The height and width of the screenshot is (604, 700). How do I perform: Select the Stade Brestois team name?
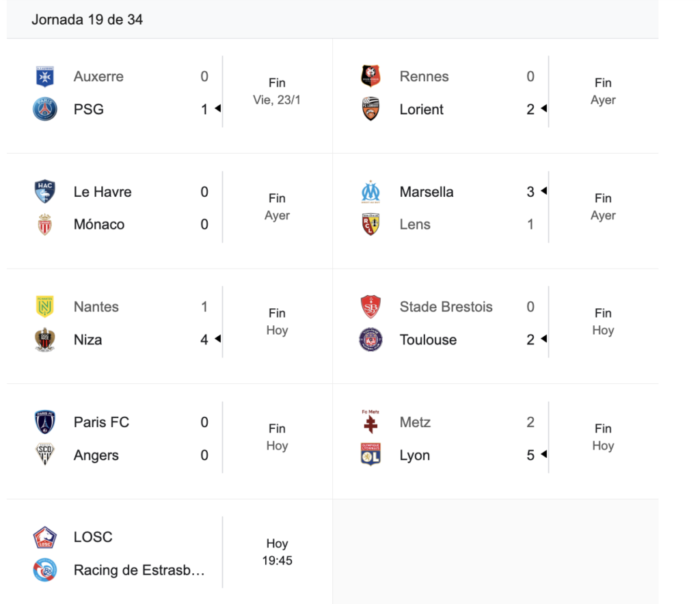point(446,307)
